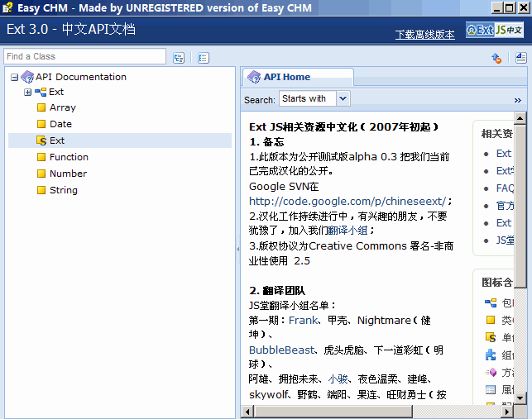Viewport: 532px width, 419px height.
Task: Click the Array class icon
Action: tap(41, 107)
